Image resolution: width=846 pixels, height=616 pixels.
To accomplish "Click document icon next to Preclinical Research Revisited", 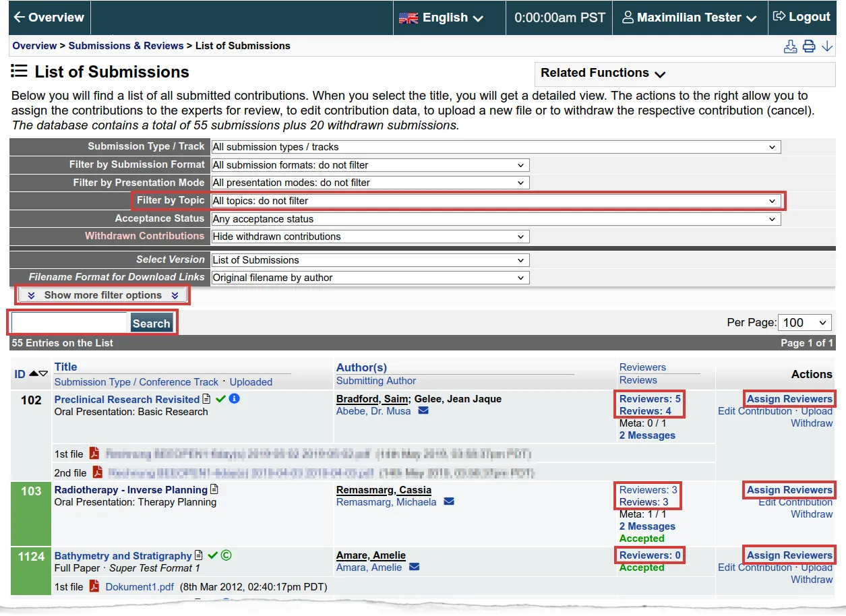I will click(207, 399).
